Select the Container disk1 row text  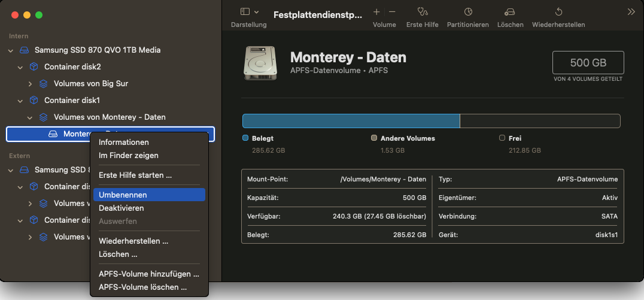(72, 100)
